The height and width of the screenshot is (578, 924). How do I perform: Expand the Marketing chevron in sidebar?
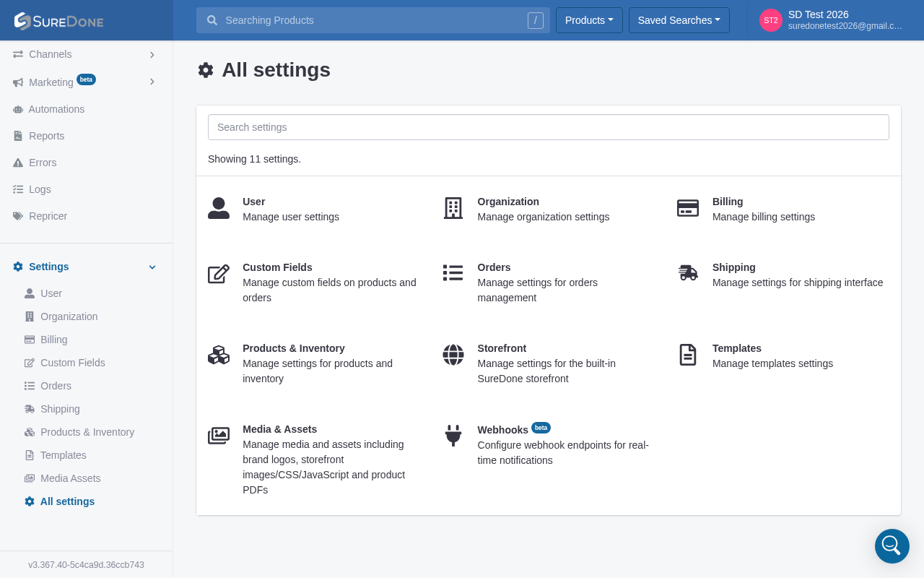pyautogui.click(x=152, y=82)
